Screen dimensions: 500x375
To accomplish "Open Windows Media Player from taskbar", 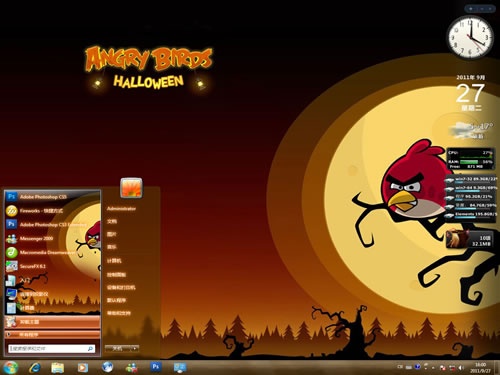I will click(82, 367).
